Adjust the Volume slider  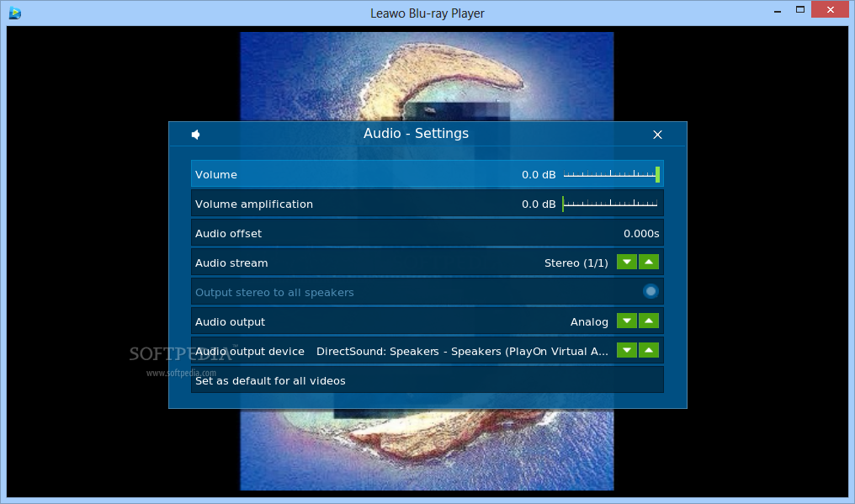point(611,174)
